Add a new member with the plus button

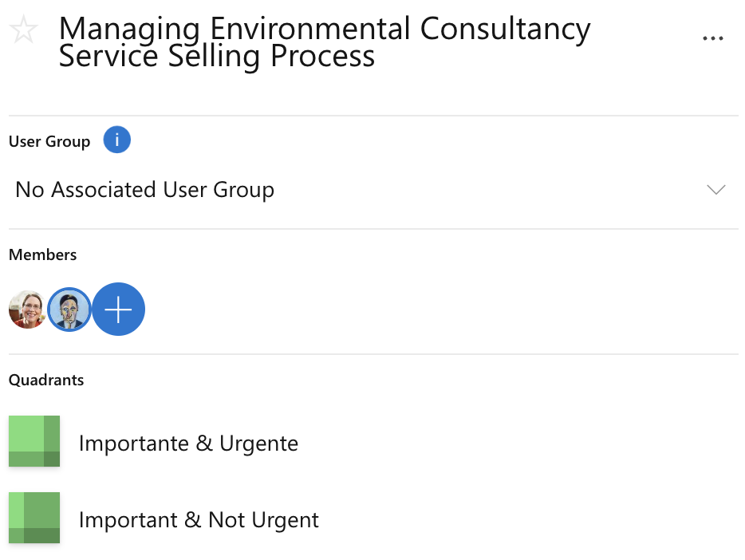119,310
